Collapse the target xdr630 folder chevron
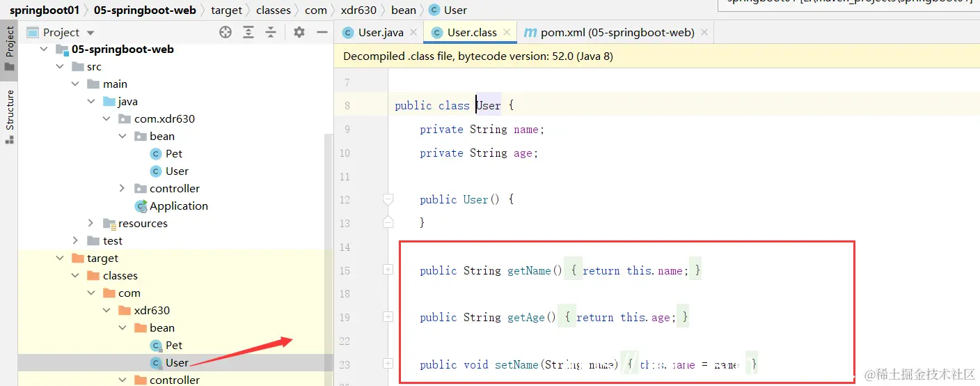 (106, 311)
